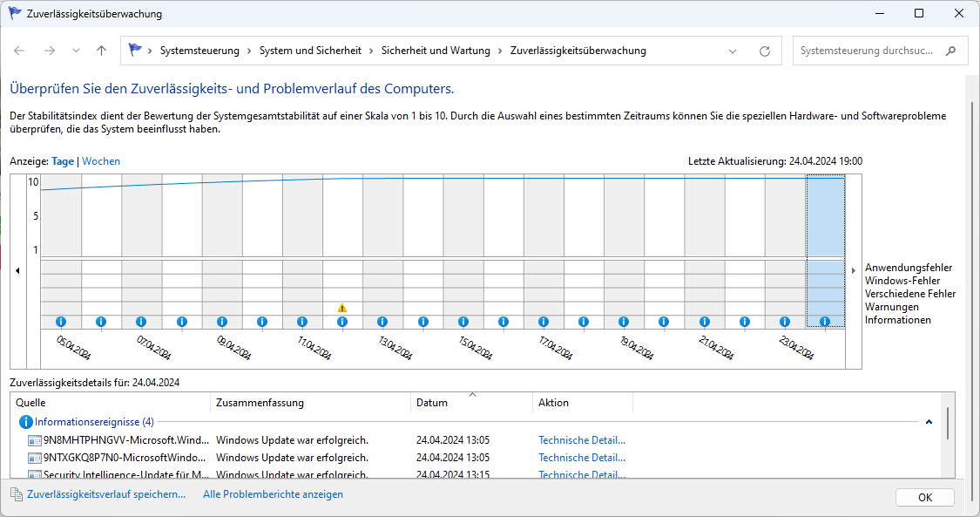Select the information icon for 05.04.2024
Viewport: 980px width, 517px height.
(61, 322)
